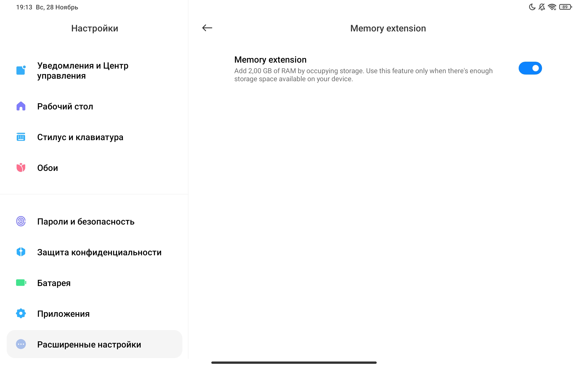Open the notifications and Control Center icon
This screenshot has width=588, height=367.
(21, 70)
